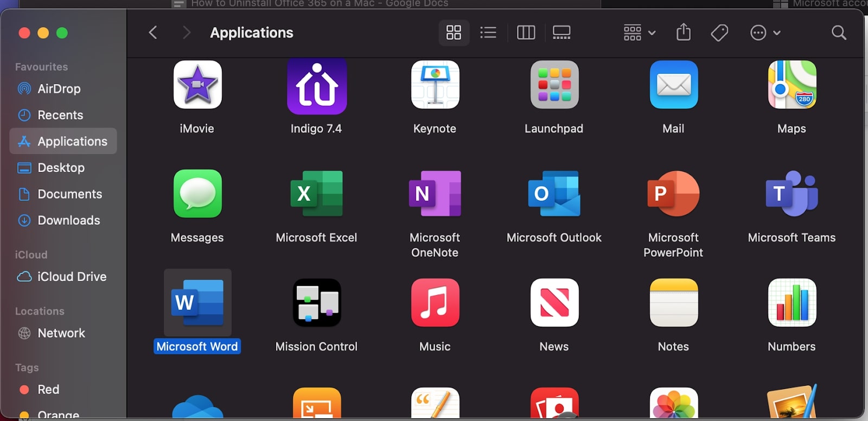
Task: Open iCloud Drive in the sidebar
Action: (63, 277)
